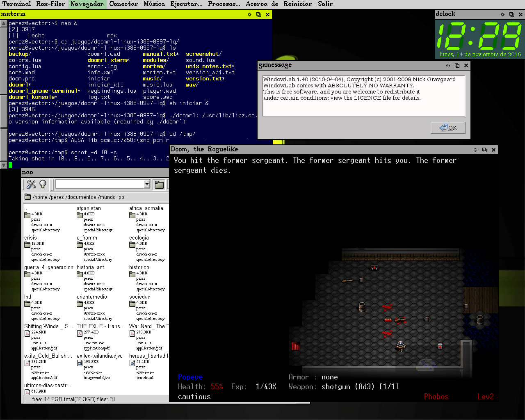Image resolution: width=525 pixels, height=420 pixels.
Task: Select the historia_ant folder icon
Action: 80,274
